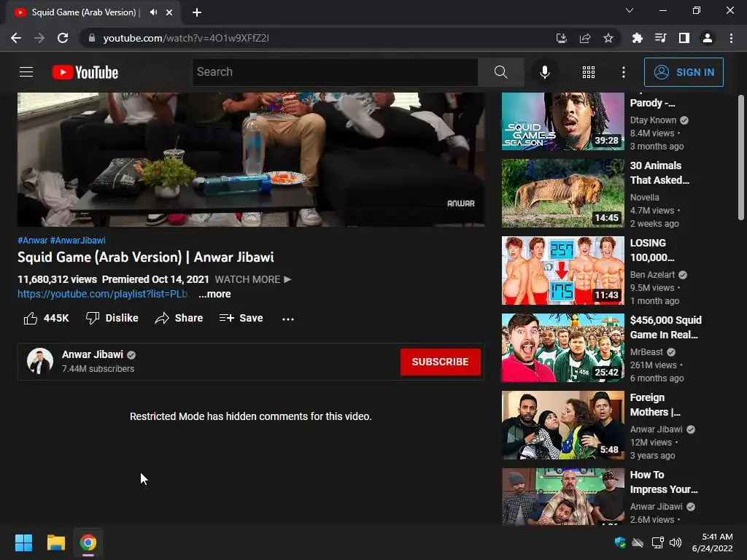The width and height of the screenshot is (747, 560).
Task: Click the #Anwar hashtag
Action: click(32, 241)
